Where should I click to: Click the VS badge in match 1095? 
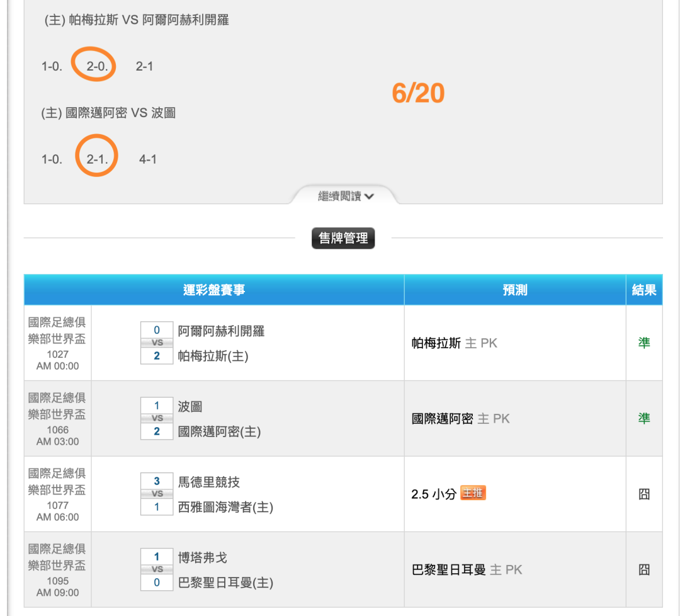point(157,569)
